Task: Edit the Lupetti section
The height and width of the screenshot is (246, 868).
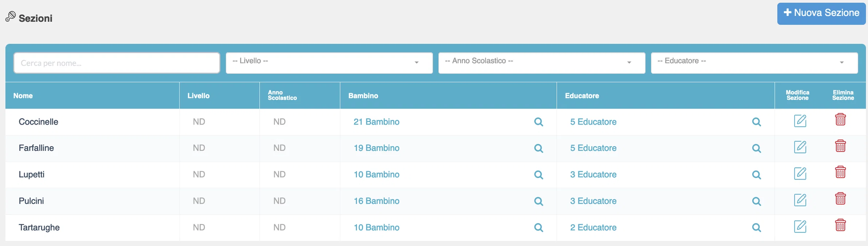Action: [x=800, y=174]
